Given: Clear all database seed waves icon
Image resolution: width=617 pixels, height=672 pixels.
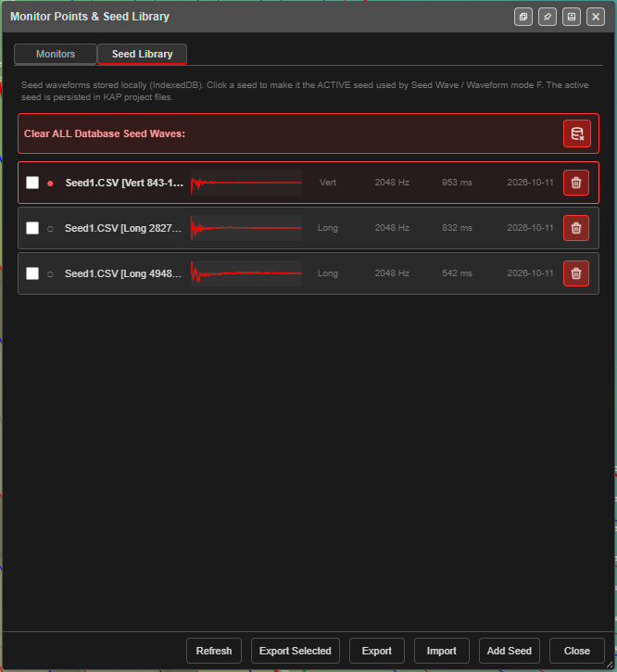Looking at the screenshot, I should (577, 133).
